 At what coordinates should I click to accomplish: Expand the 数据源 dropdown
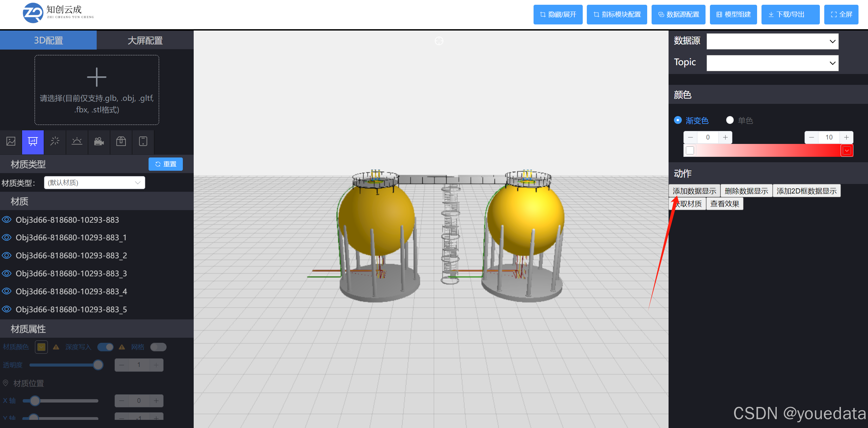click(x=772, y=41)
